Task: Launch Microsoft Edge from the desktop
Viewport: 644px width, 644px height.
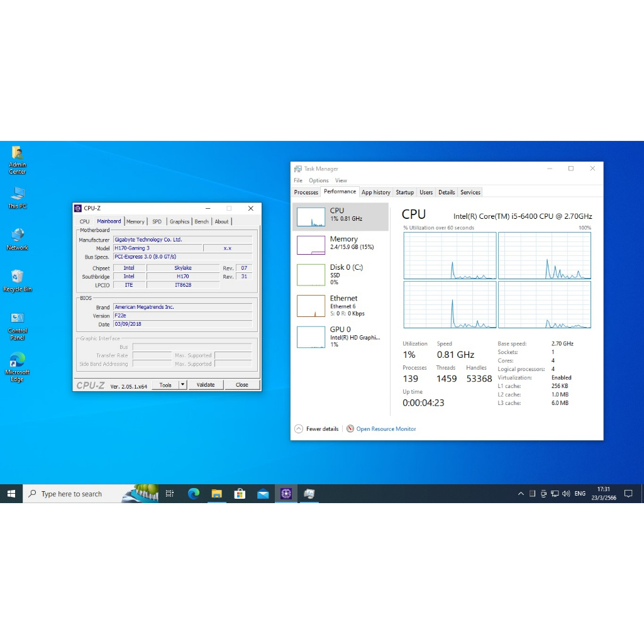Action: click(x=17, y=360)
